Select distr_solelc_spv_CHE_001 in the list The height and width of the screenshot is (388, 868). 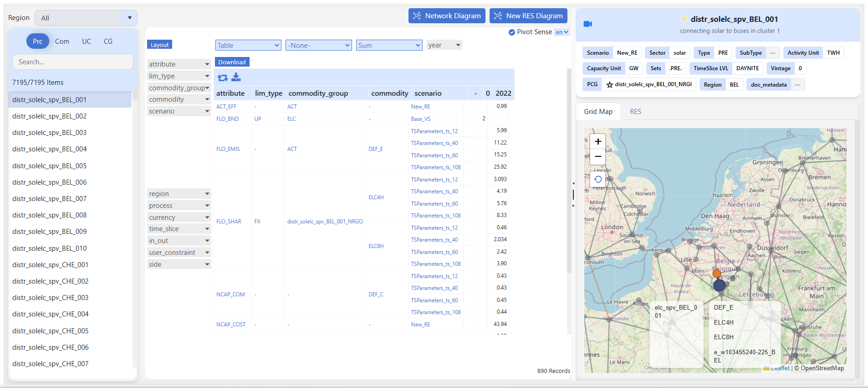click(70, 265)
